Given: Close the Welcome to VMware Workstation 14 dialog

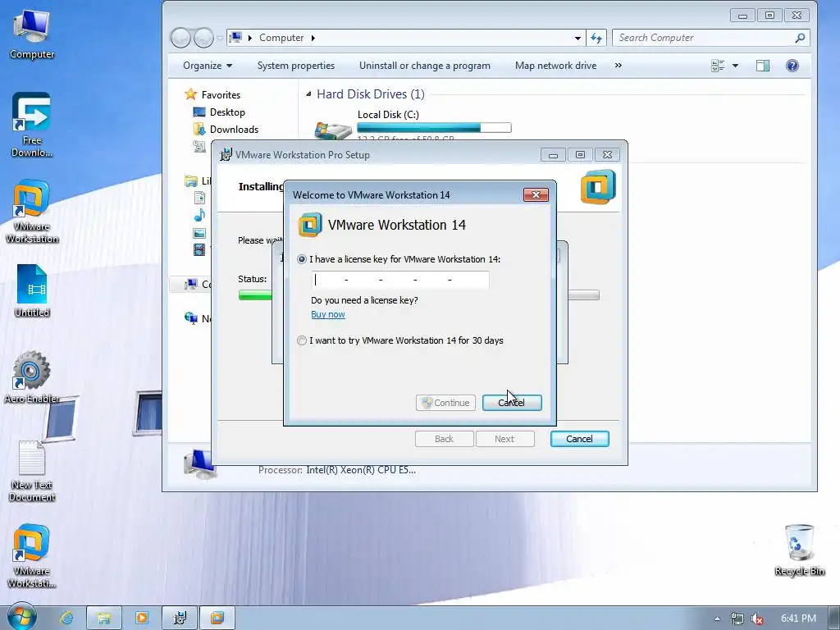Looking at the screenshot, I should click(536, 194).
